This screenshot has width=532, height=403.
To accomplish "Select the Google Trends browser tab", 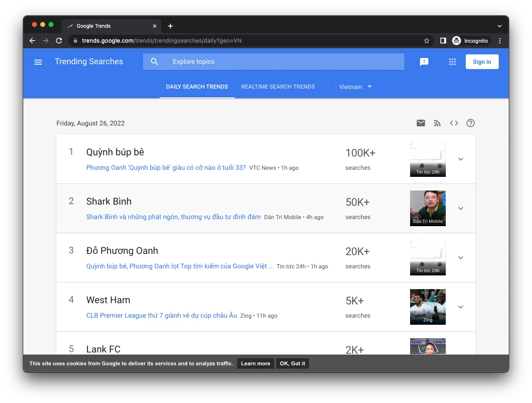I will [x=112, y=26].
